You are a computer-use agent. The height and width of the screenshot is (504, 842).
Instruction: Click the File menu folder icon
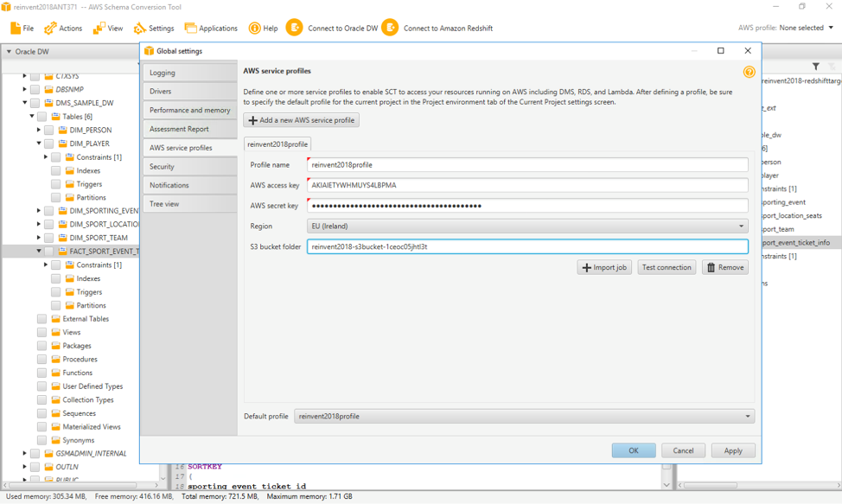coord(16,28)
